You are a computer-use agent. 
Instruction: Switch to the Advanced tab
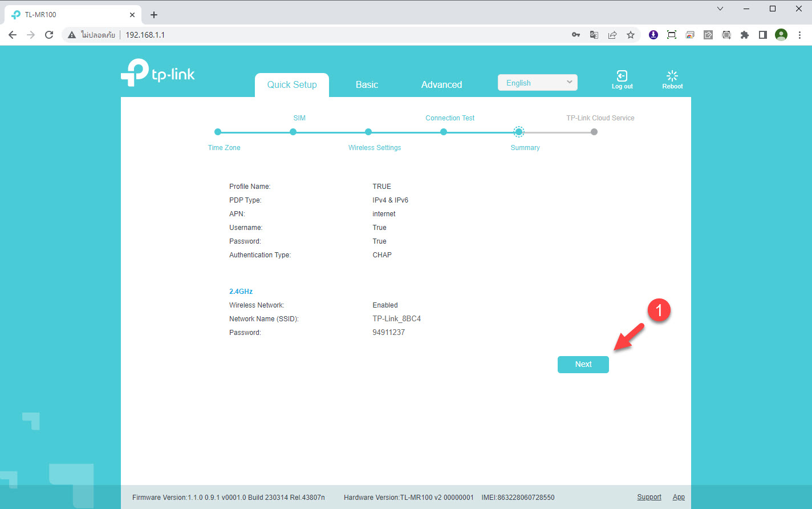pyautogui.click(x=441, y=84)
